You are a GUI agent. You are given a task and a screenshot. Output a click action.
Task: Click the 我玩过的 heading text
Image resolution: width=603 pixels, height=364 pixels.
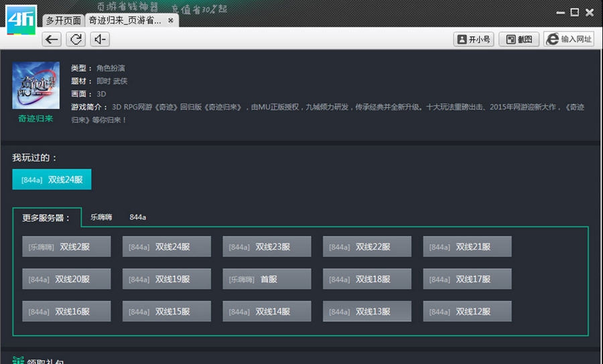35,158
